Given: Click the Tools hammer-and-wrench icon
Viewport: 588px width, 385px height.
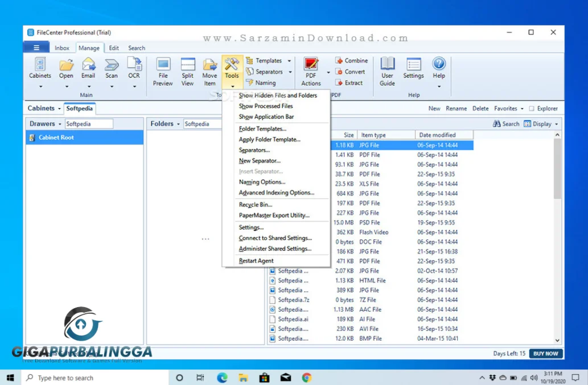Looking at the screenshot, I should pyautogui.click(x=232, y=64).
